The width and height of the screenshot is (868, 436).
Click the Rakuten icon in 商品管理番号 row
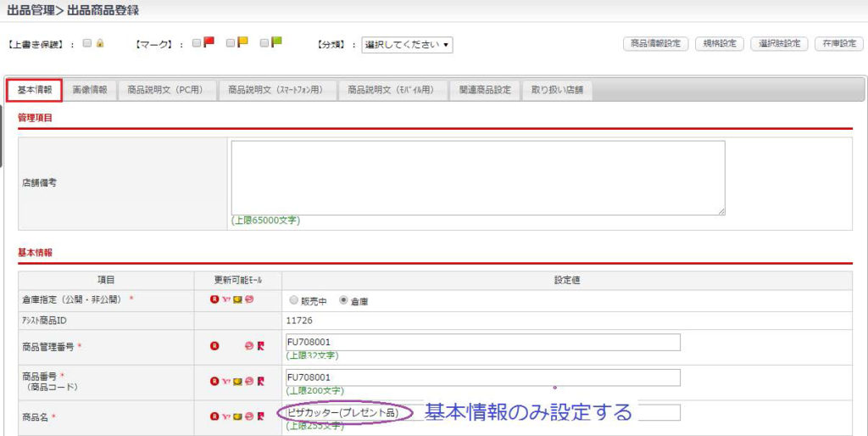tap(214, 346)
